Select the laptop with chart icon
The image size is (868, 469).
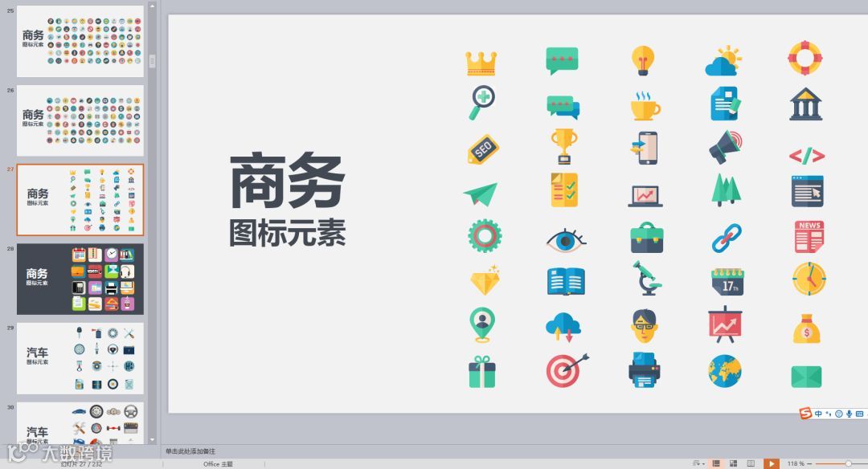[645, 196]
